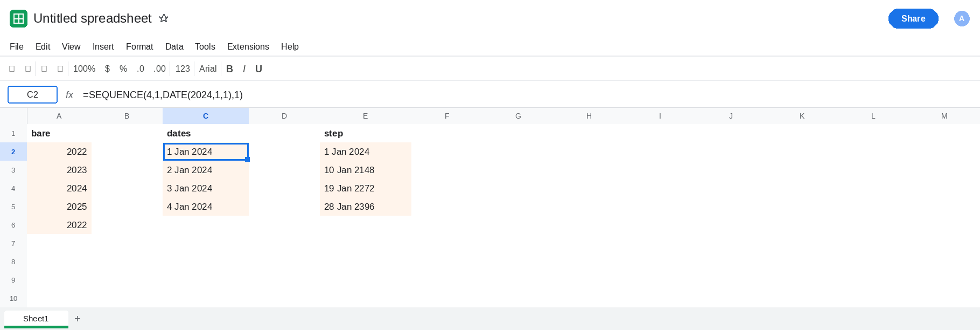
Task: Increase decimal places with .00 button
Action: point(159,69)
